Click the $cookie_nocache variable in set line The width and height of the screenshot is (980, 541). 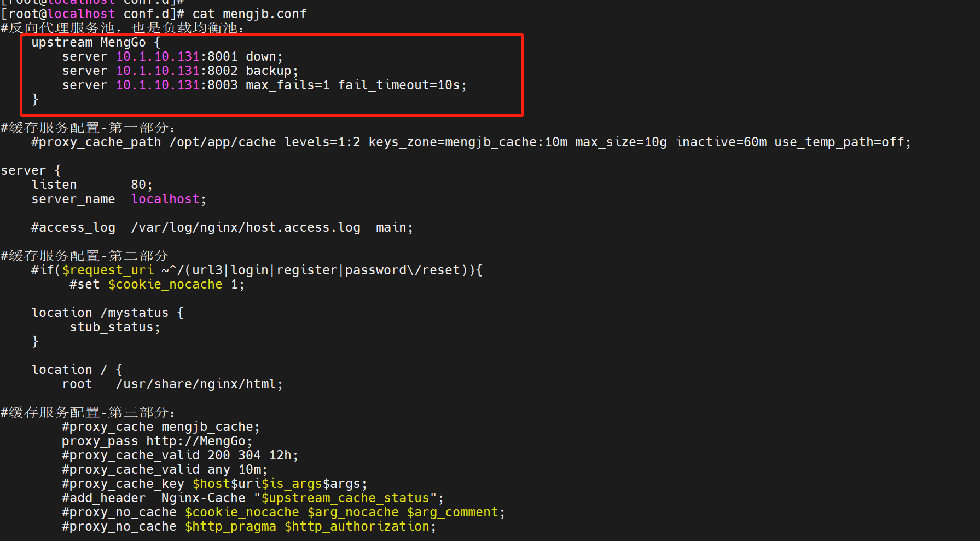click(x=165, y=284)
